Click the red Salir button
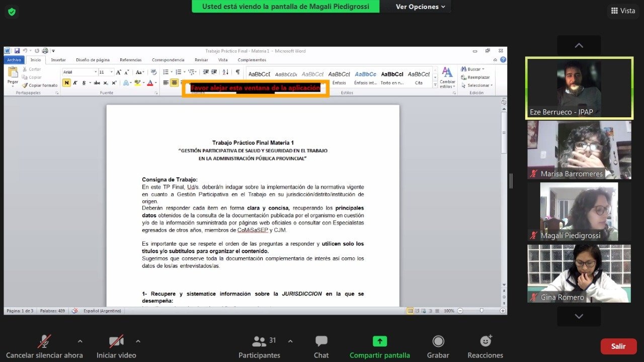 [618, 346]
